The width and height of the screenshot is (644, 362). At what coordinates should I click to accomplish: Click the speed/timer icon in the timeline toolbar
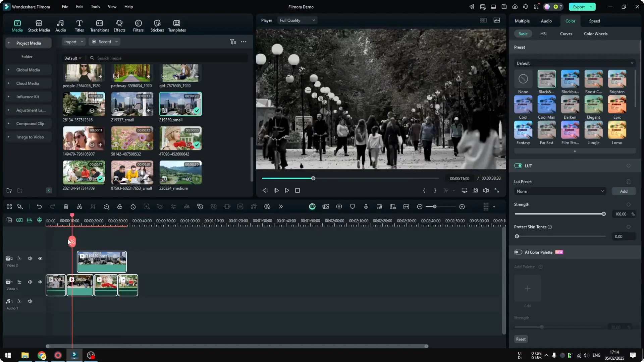coord(133,206)
